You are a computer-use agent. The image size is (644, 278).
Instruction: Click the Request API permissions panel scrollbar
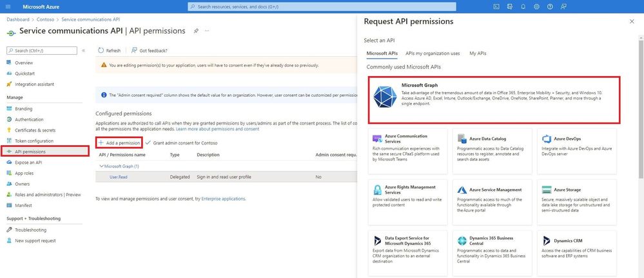tap(641, 109)
